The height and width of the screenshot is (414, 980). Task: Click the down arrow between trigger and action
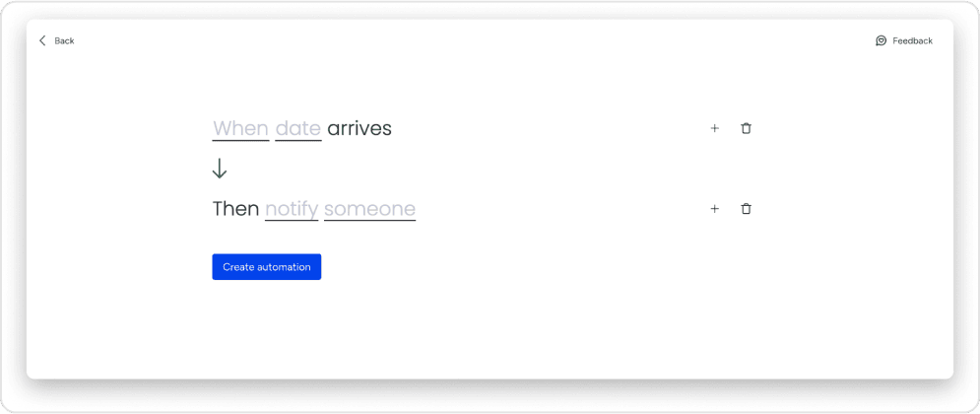[x=220, y=169]
